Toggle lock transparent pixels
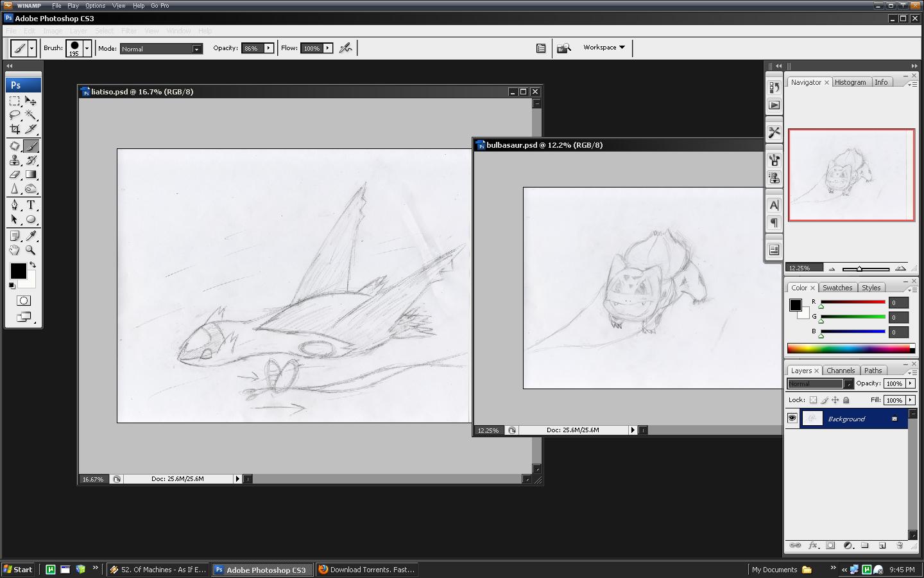 coord(813,400)
